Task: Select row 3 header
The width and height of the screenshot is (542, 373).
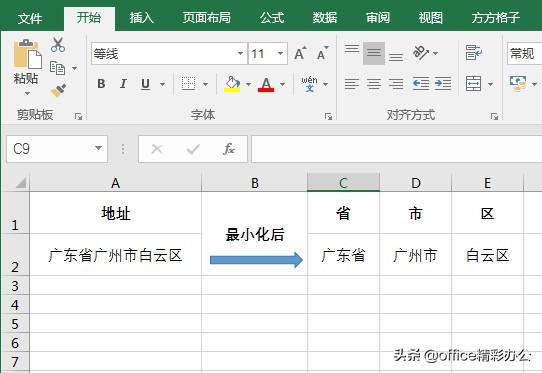Action: click(15, 286)
